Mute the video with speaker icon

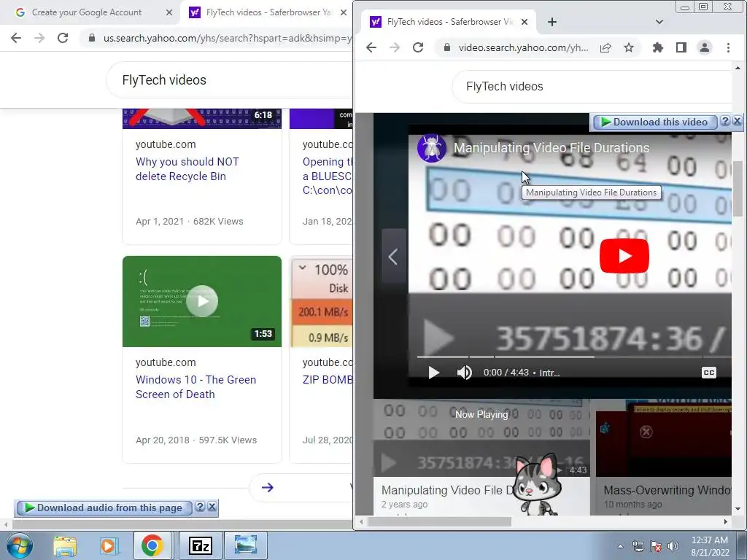click(465, 373)
